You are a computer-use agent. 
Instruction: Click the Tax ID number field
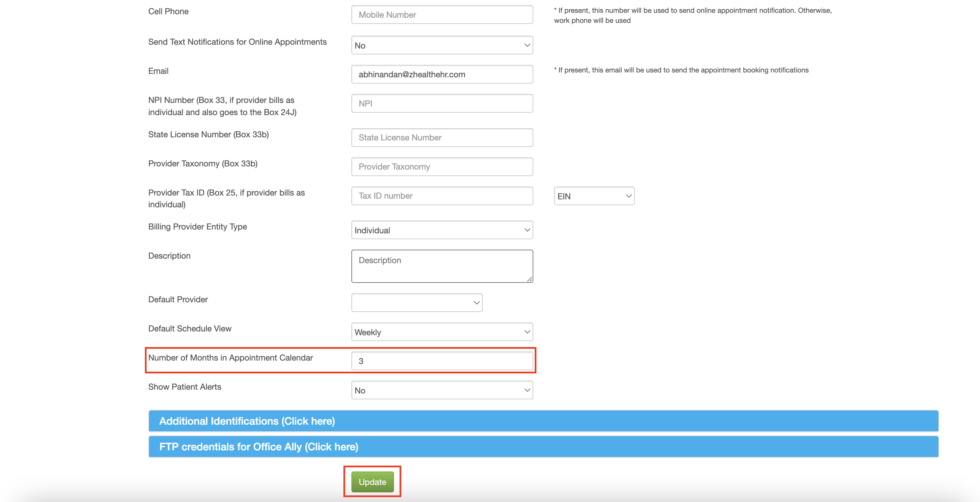[442, 196]
